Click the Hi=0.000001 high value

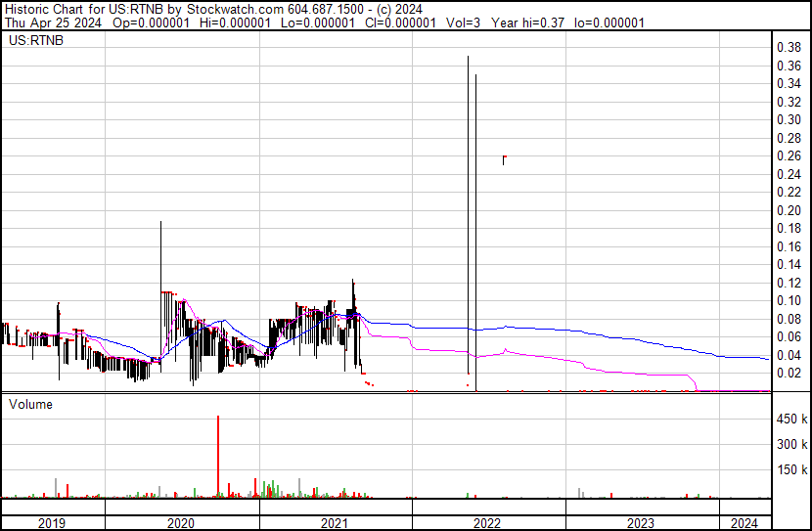[x=237, y=22]
